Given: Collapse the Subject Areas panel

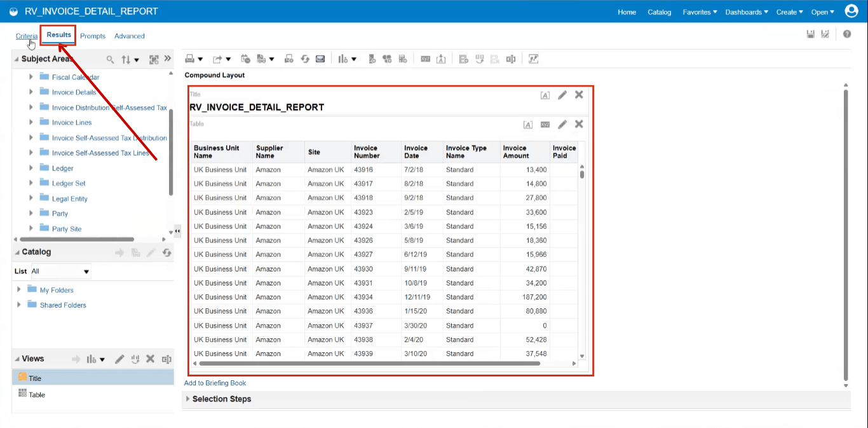Looking at the screenshot, I should [x=18, y=59].
